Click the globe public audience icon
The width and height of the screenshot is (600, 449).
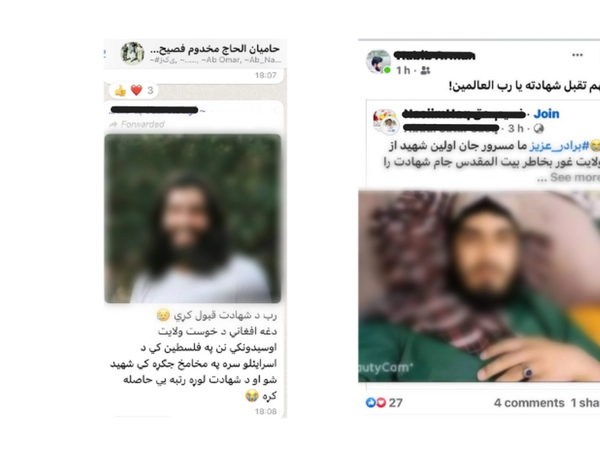click(x=539, y=129)
